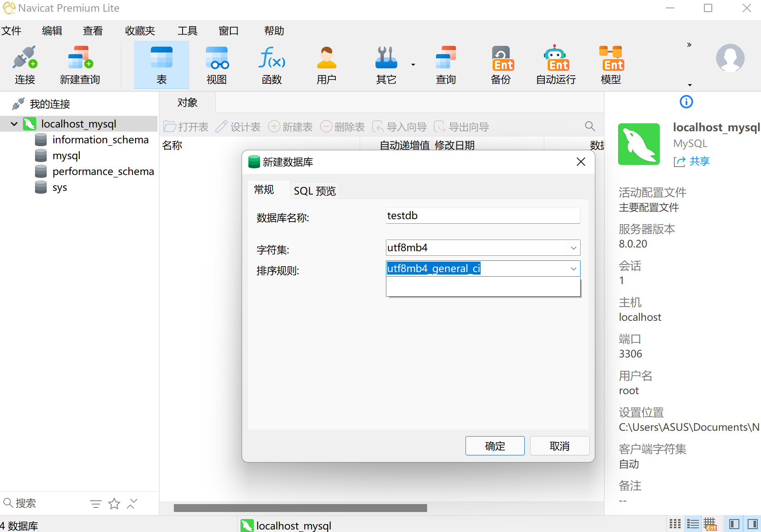Select the 对象 tab
The image size is (761, 532).
(x=188, y=102)
